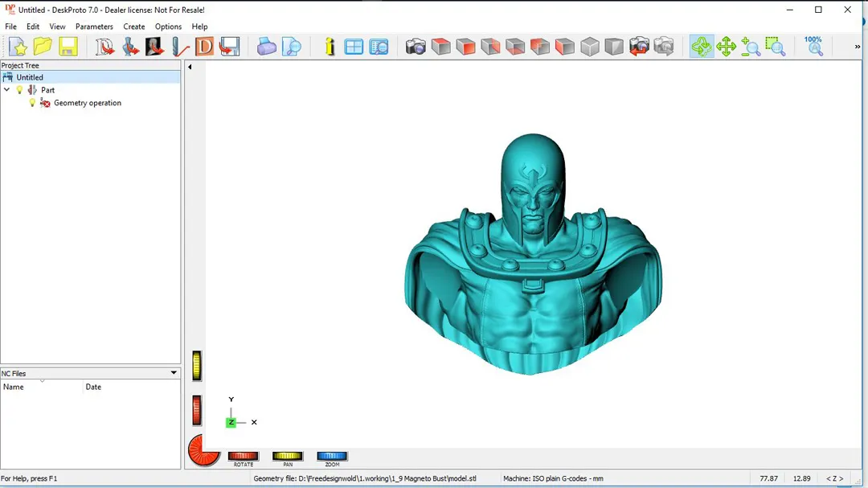Click the Machine: ISO plain G-codes text
Image resolution: width=868 pixels, height=488 pixels.
tap(553, 478)
